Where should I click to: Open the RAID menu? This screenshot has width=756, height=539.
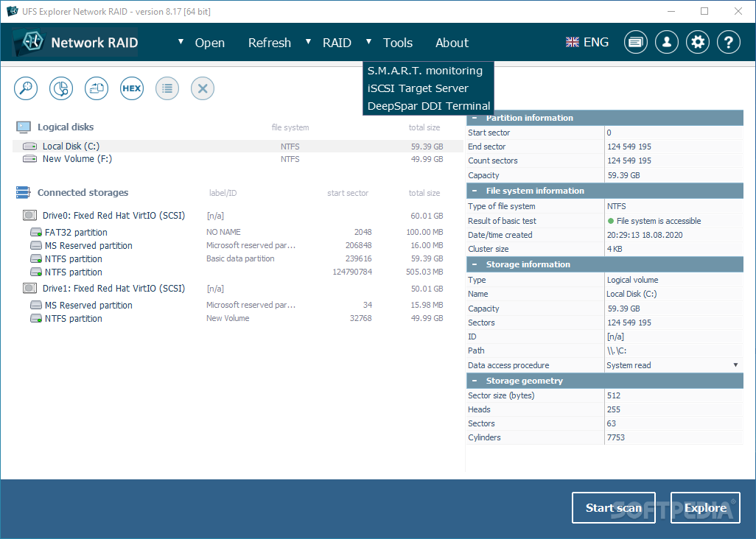click(x=337, y=43)
